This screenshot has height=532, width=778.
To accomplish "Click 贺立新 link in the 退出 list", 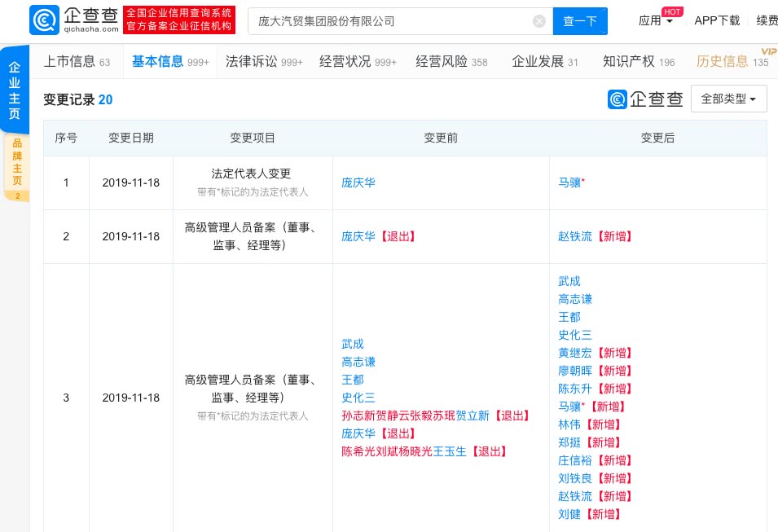I will (473, 415).
